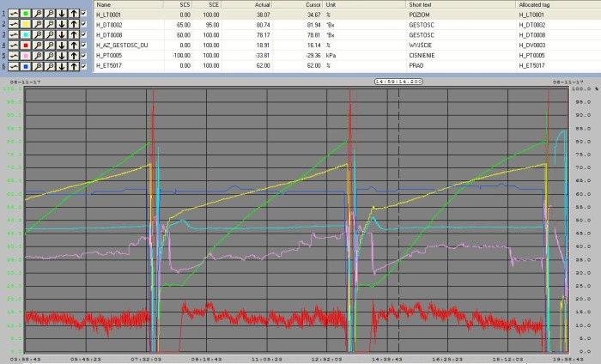Open the curve style button for trend 3

(14, 35)
